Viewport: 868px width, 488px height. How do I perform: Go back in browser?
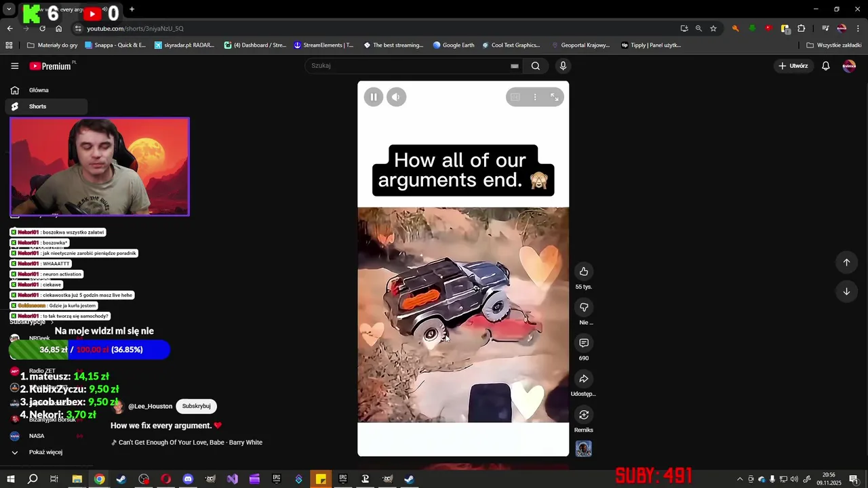point(9,28)
